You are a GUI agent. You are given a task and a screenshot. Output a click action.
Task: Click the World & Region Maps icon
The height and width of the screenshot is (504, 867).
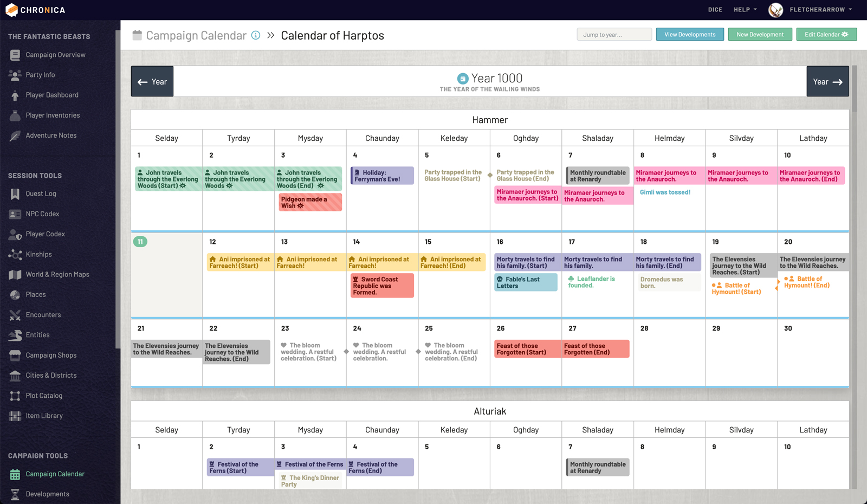15,275
